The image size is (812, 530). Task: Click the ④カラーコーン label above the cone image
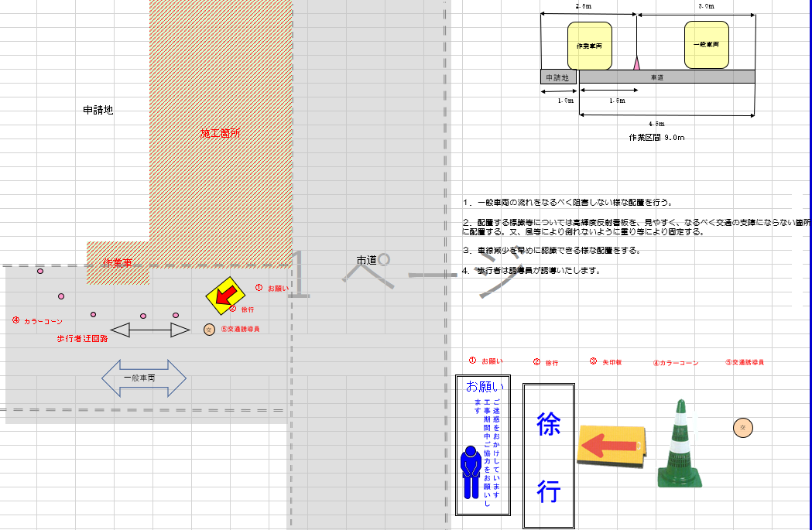point(676,362)
